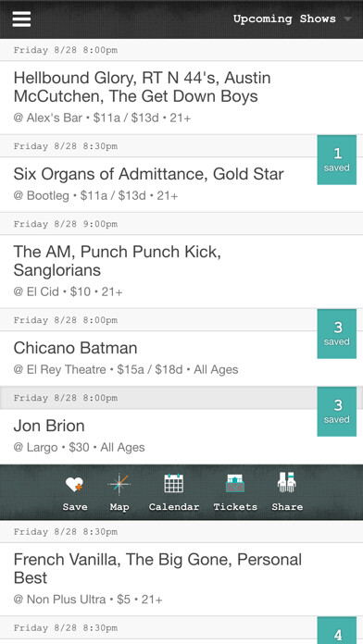Screen dimensions: 363x644
Task: Select The AM, Punch Punch Kick show
Action: (x=181, y=271)
